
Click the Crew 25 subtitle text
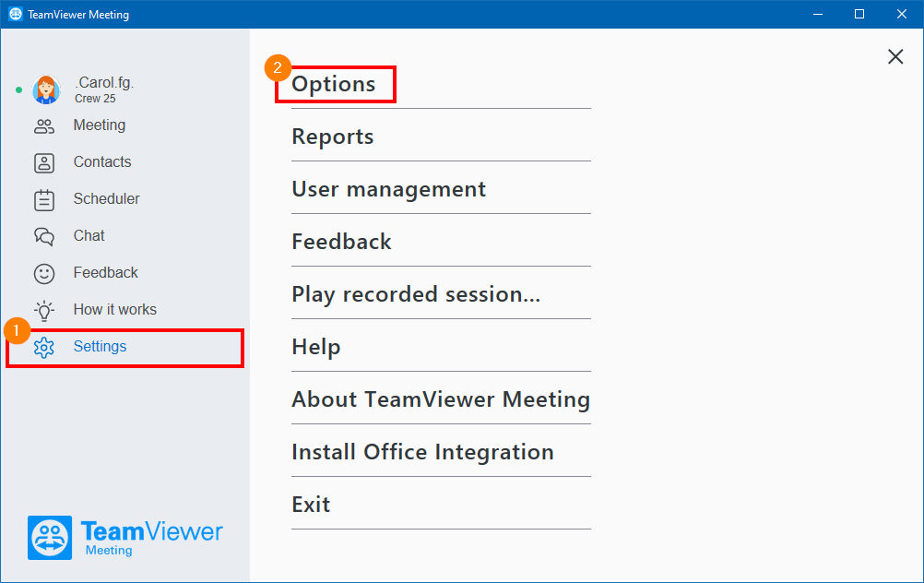click(x=95, y=99)
